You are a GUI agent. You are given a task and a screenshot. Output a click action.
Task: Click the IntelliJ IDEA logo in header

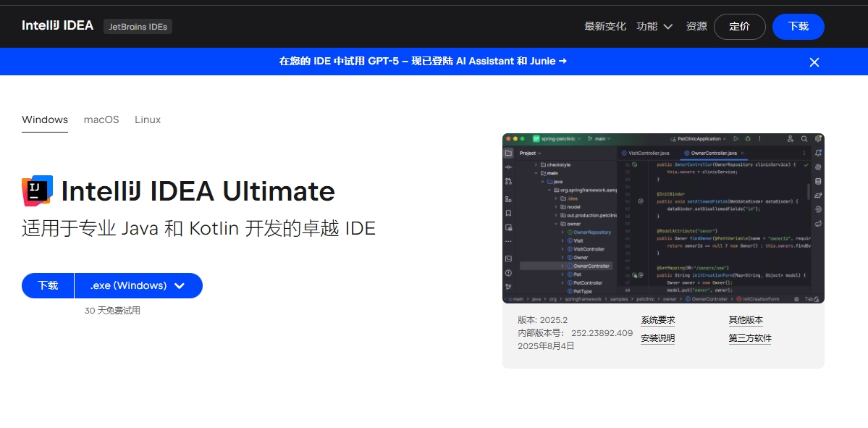(x=58, y=25)
